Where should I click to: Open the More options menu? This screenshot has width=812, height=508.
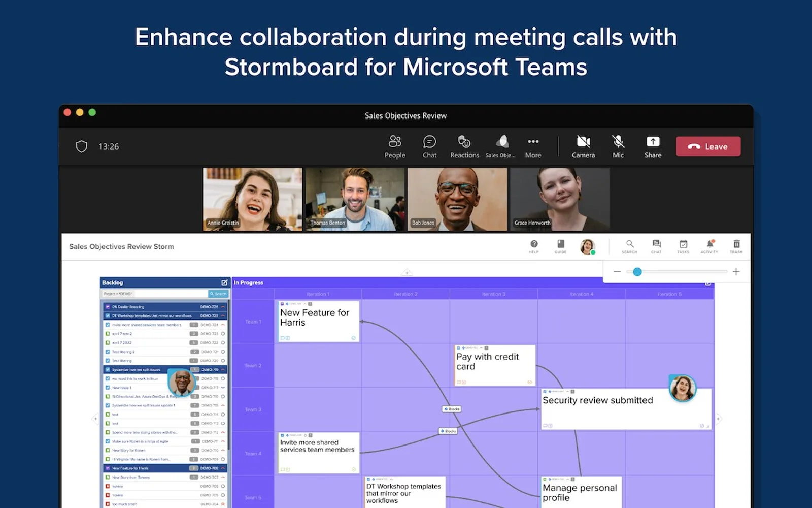tap(533, 147)
